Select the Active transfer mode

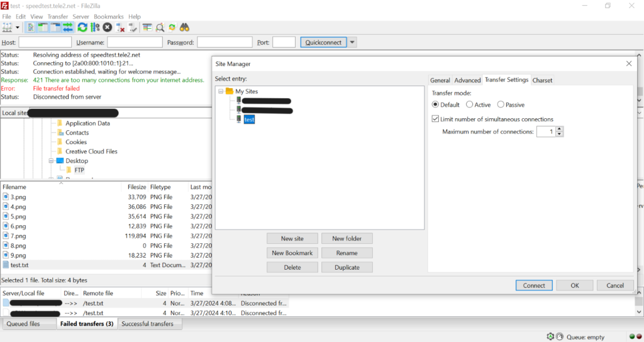pyautogui.click(x=469, y=105)
